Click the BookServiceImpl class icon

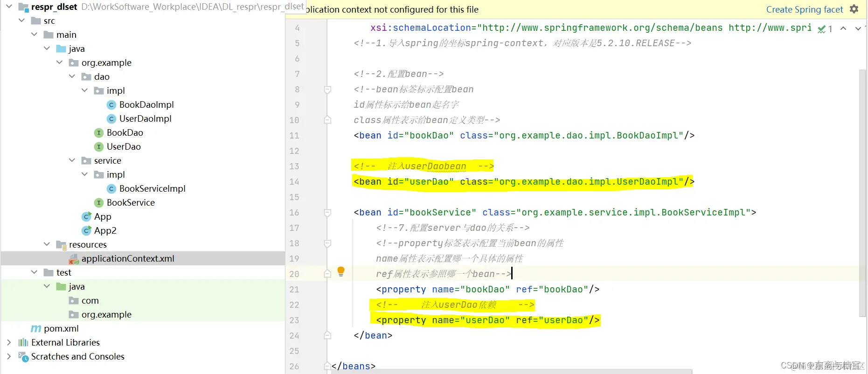point(111,189)
